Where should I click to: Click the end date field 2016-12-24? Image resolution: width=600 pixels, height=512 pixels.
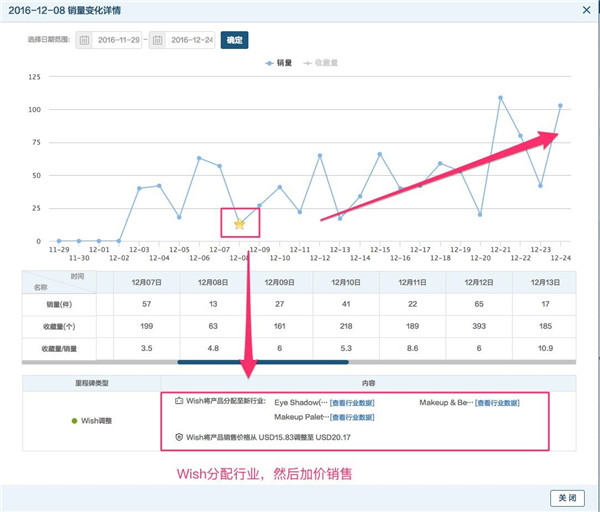coord(192,40)
